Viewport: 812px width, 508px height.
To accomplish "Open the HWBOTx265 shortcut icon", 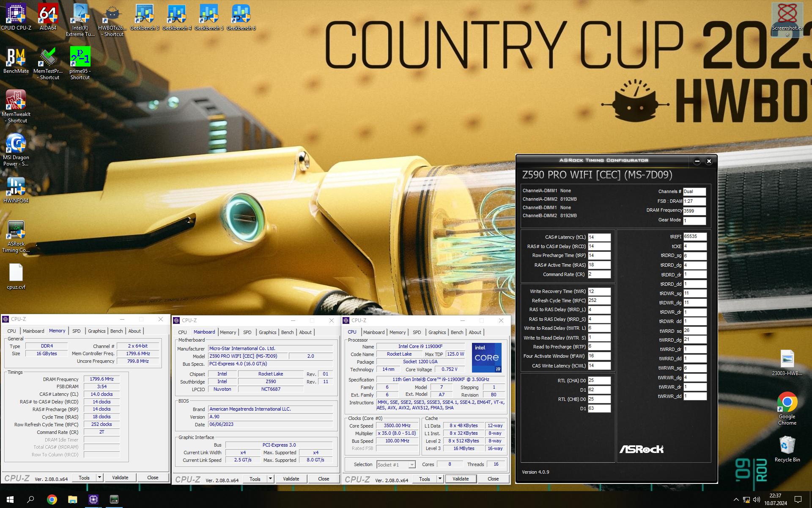I will pyautogui.click(x=112, y=20).
